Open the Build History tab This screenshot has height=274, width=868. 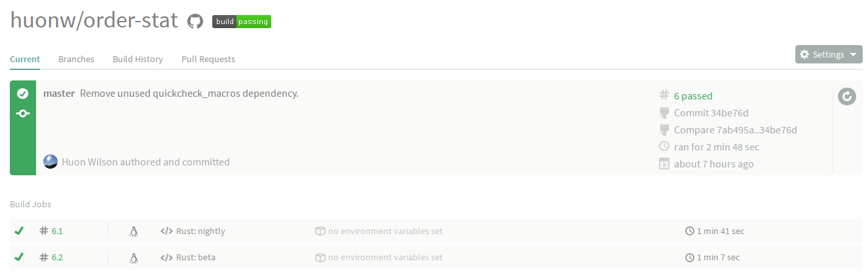coord(138,59)
